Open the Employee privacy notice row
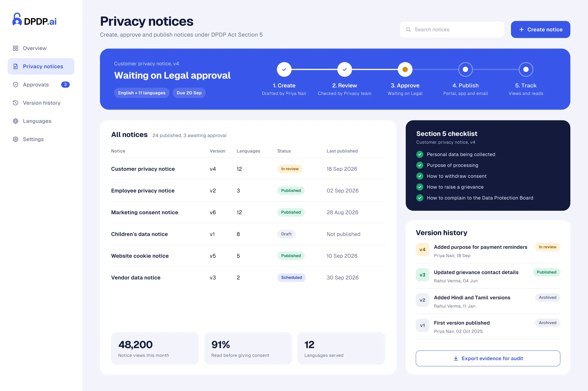 point(248,191)
